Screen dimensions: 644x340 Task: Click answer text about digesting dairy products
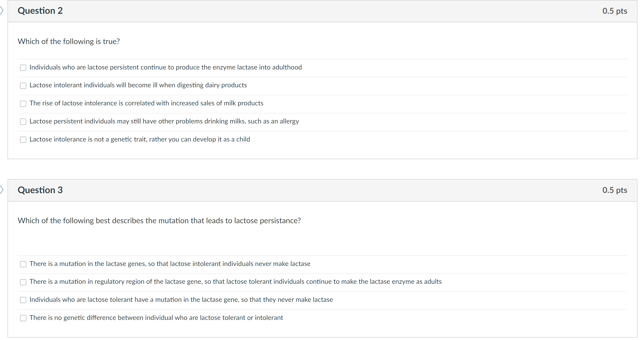click(212, 85)
